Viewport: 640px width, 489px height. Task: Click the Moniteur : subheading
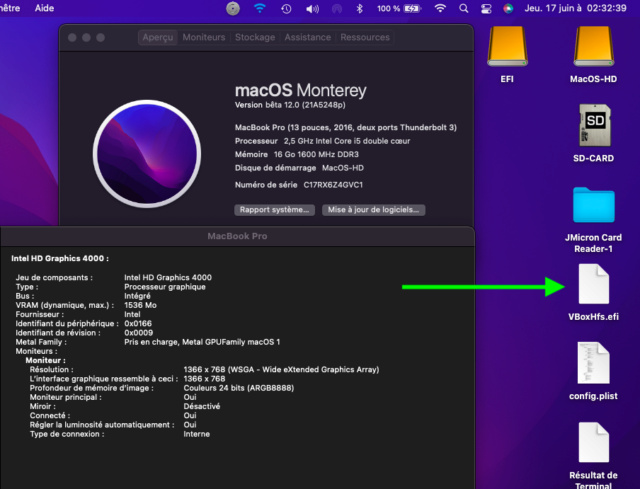point(45,360)
